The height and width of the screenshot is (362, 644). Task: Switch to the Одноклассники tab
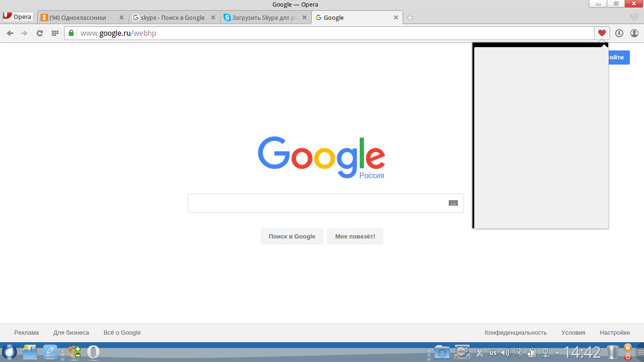(x=83, y=18)
